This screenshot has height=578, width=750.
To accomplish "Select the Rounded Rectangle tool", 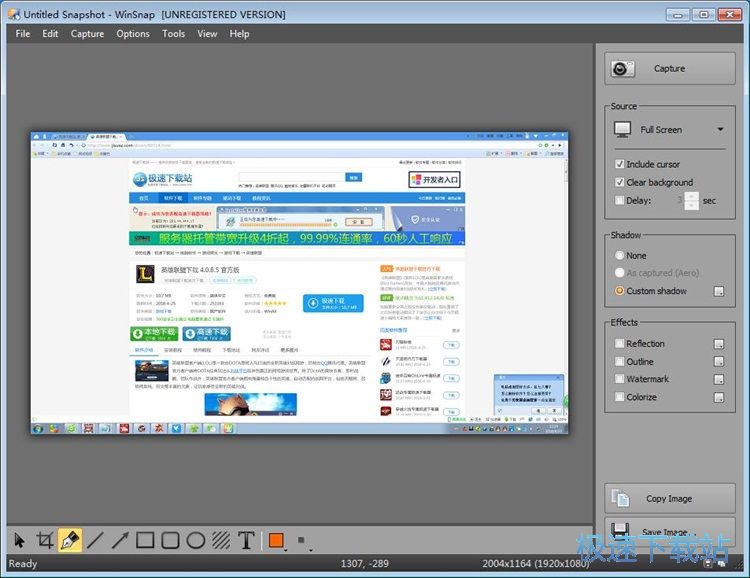I will [170, 540].
